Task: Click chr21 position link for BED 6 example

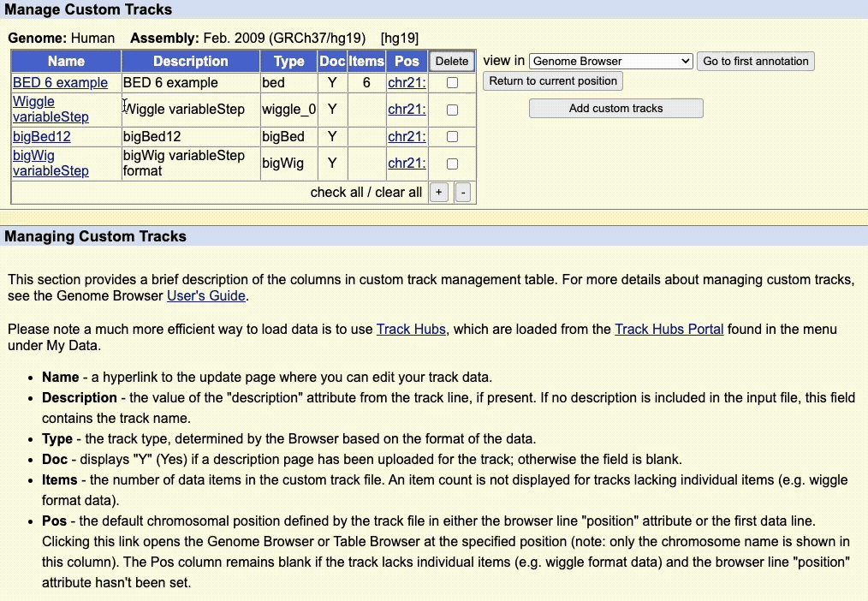Action: pos(407,83)
